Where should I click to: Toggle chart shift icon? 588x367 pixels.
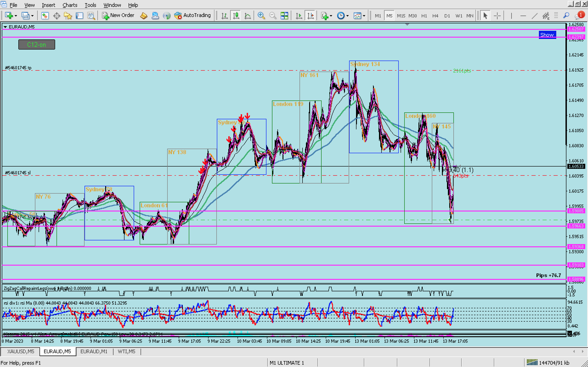(x=311, y=16)
